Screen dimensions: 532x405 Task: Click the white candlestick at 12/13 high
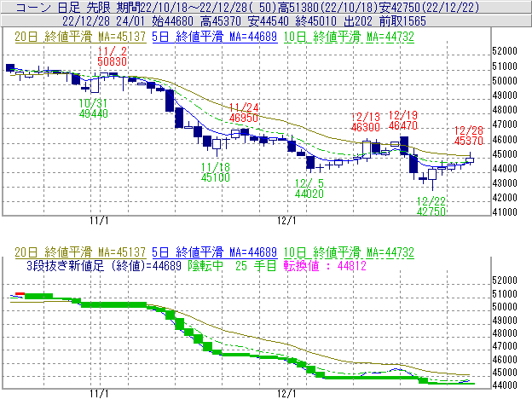[367, 149]
